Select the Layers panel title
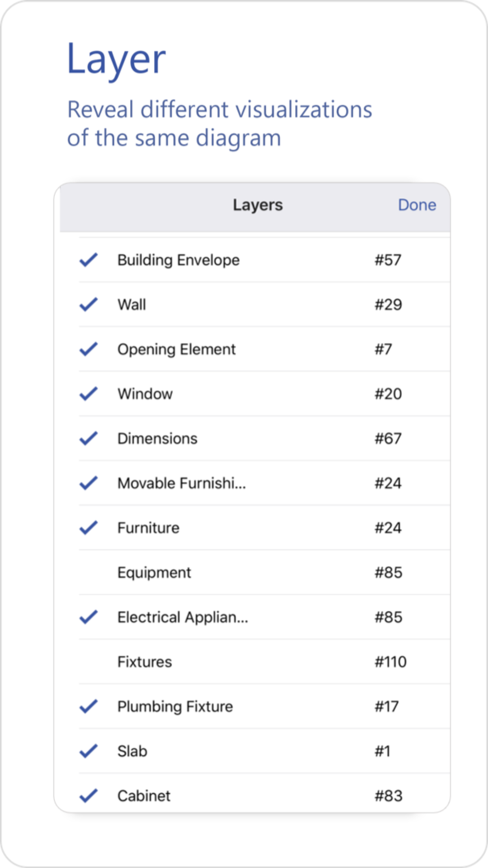 tap(258, 205)
